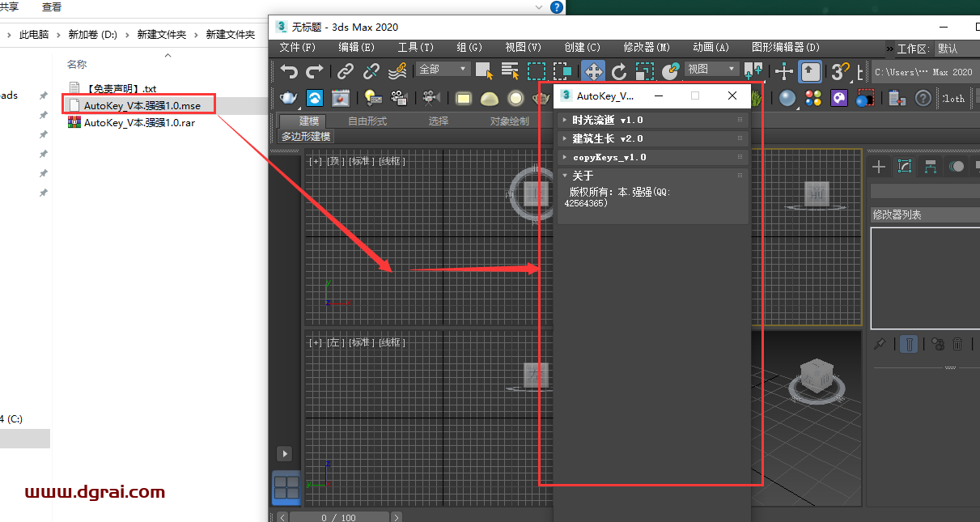The image size is (980, 522).
Task: Click the four colored balls icon
Action: pyautogui.click(x=813, y=98)
